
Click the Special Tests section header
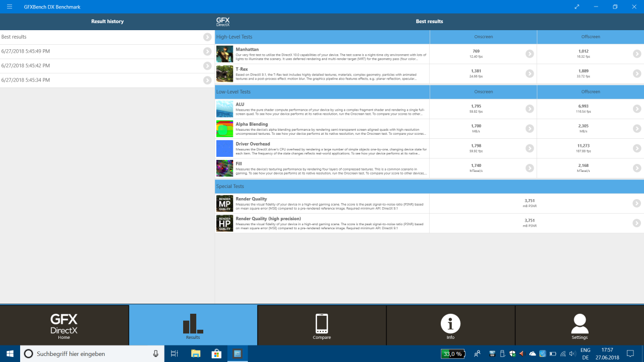[429, 186]
